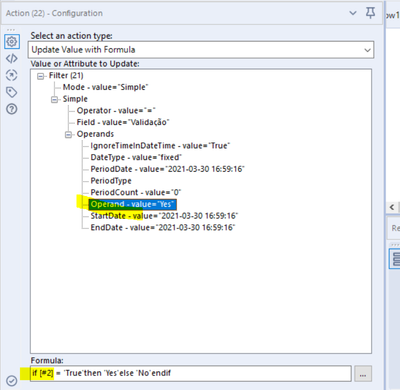Viewport: 400px width, 390px height.
Task: Select the Operand - value="Yes" row
Action: tap(132, 204)
